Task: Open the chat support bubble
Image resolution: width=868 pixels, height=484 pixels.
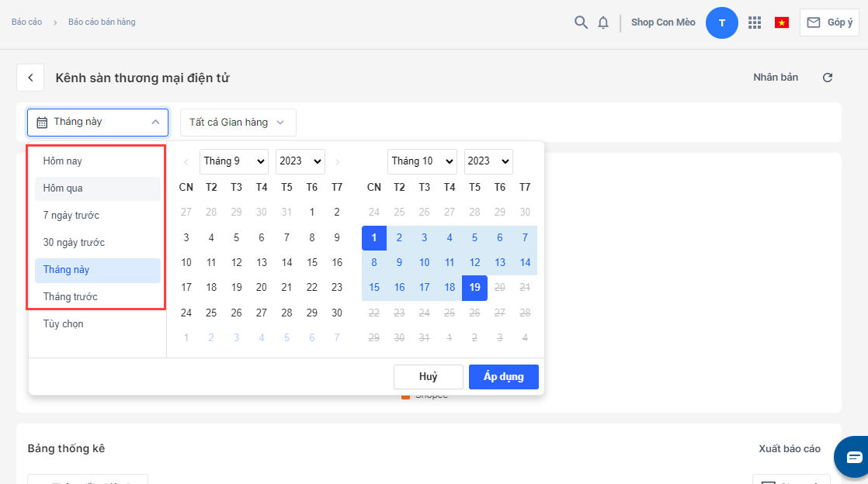Action: tap(854, 456)
